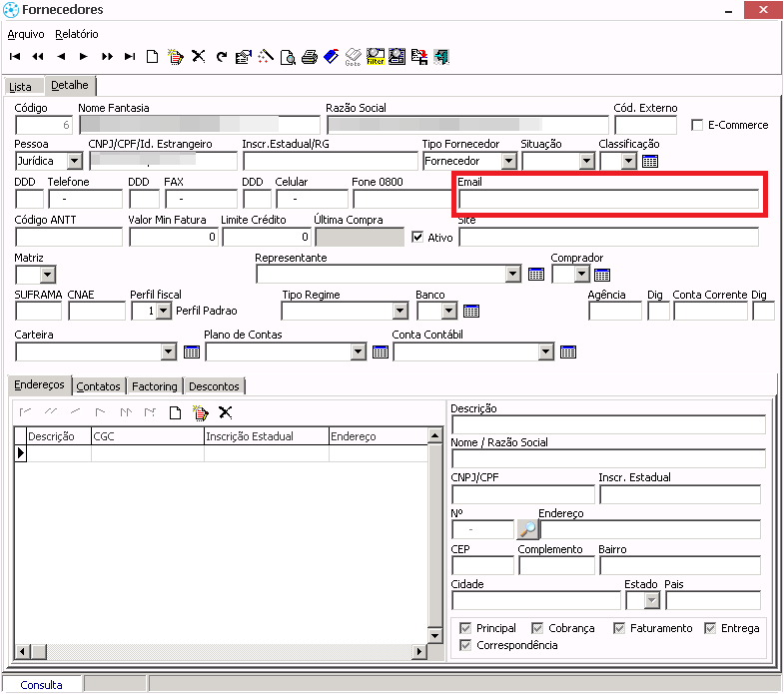Click the Email input field
This screenshot has width=784, height=694.
point(608,200)
